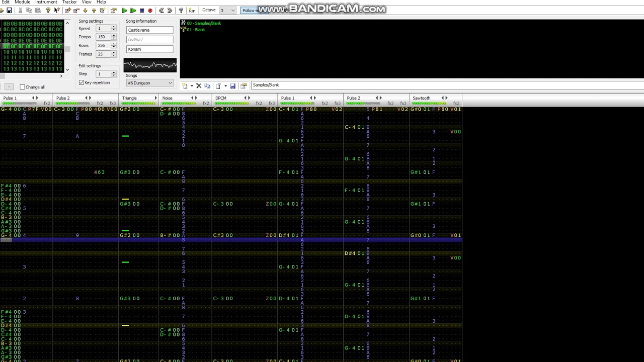
Task: Save the module with the floppy disk icon
Action: 9,11
